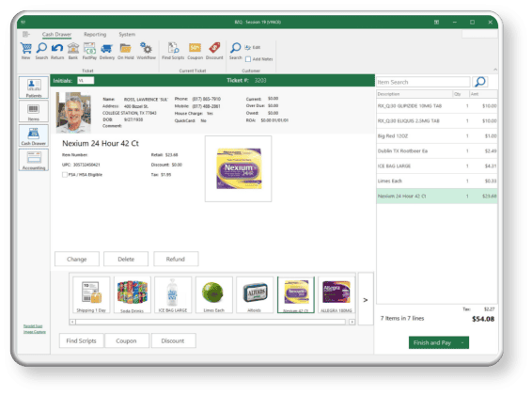The image size is (532, 395).
Task: Expand the Finish and Pay dropdown arrow
Action: [x=462, y=342]
